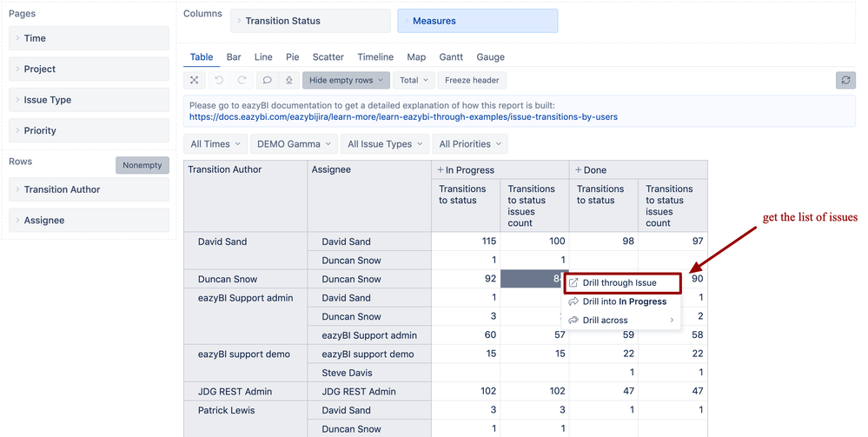868x437 pixels.
Task: Open the eazyBI documentation link
Action: (x=403, y=116)
